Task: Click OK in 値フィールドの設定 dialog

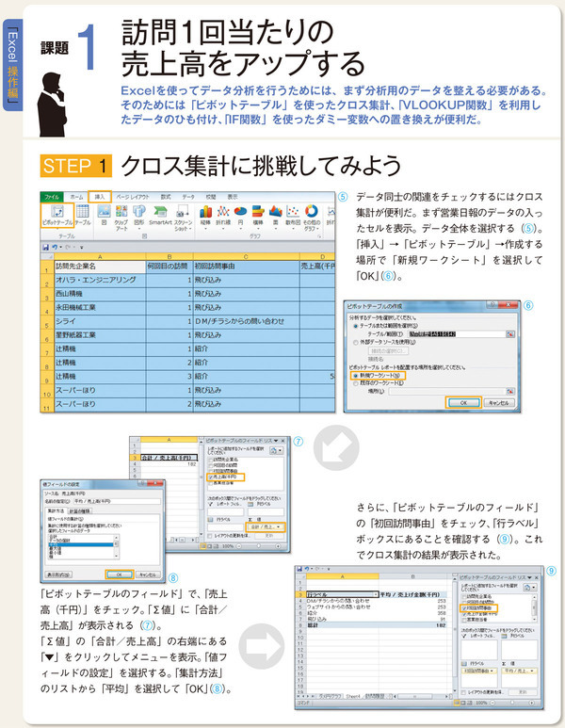Action: click(120, 574)
